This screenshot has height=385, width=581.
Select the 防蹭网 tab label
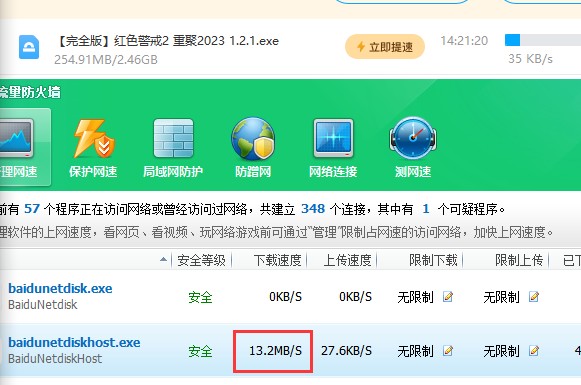tap(253, 172)
